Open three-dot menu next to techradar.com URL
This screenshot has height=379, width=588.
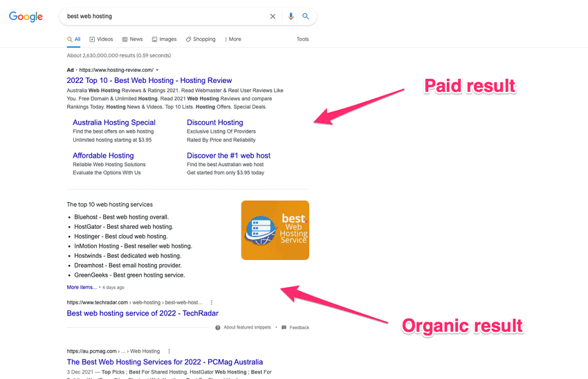pos(212,302)
